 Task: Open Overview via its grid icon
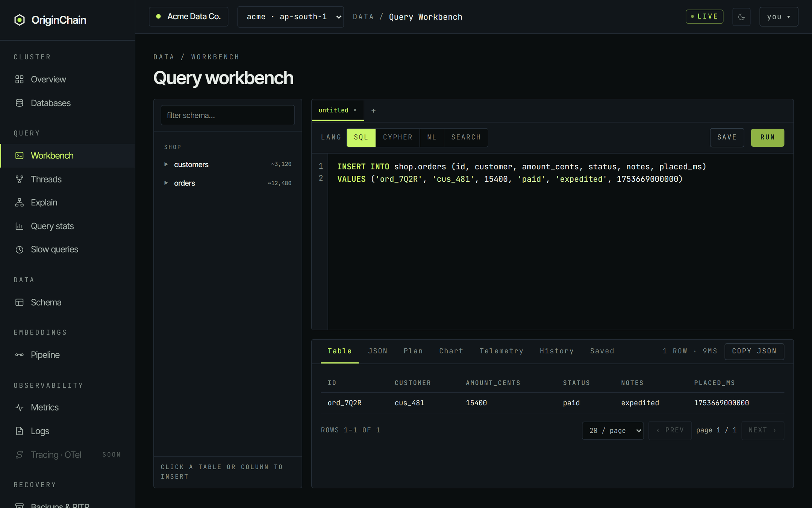coord(20,79)
